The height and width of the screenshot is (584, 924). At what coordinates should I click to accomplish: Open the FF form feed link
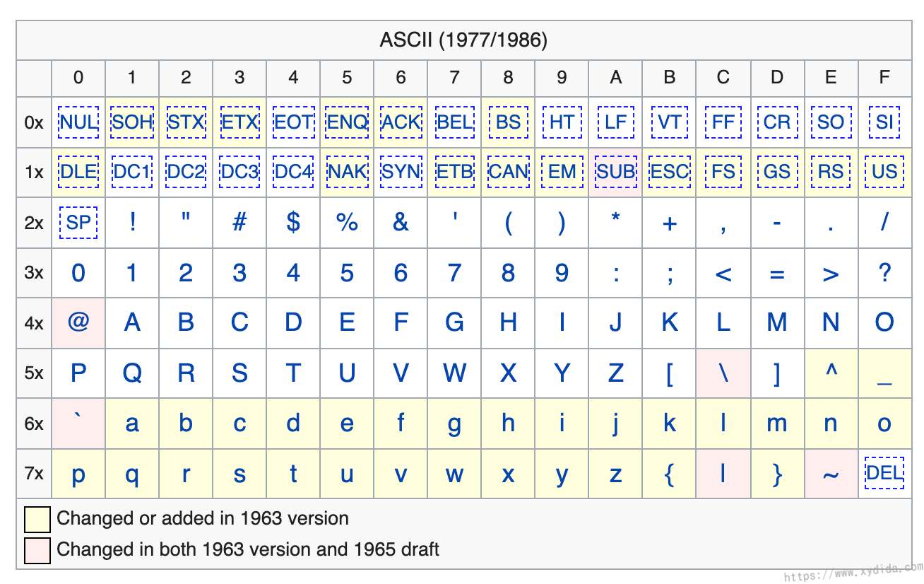723,122
